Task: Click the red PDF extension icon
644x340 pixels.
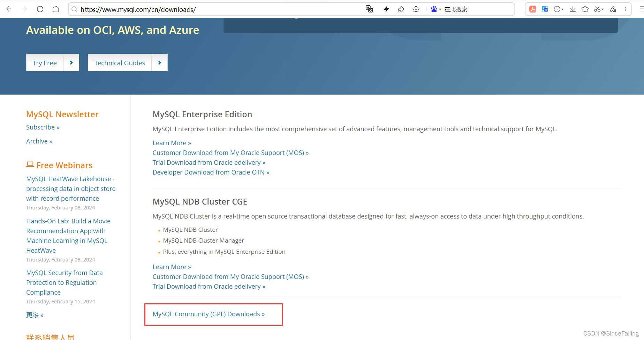Action: point(533,9)
